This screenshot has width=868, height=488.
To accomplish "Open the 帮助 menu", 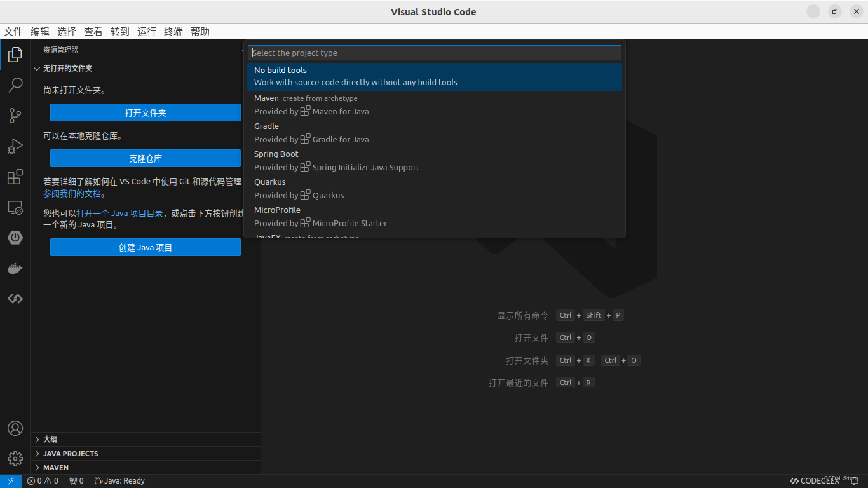I will [x=200, y=32].
